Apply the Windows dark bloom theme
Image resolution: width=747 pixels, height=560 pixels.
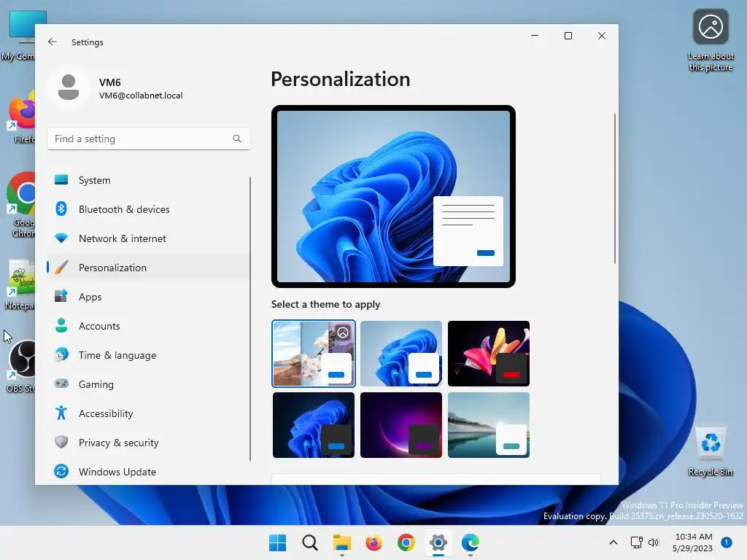[314, 425]
